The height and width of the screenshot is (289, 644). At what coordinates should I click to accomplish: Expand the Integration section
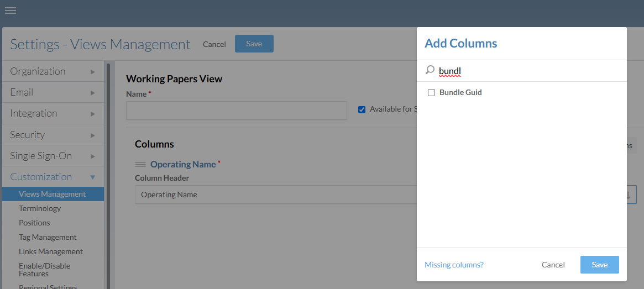[x=53, y=113]
